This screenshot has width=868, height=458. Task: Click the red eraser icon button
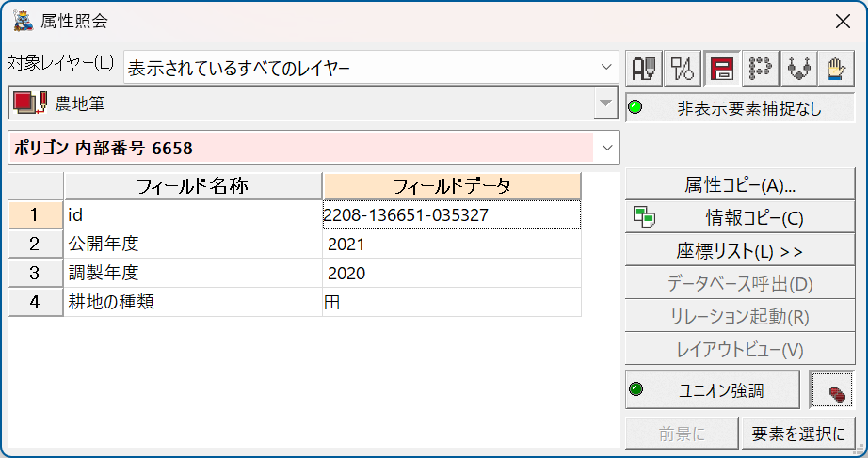point(832,390)
